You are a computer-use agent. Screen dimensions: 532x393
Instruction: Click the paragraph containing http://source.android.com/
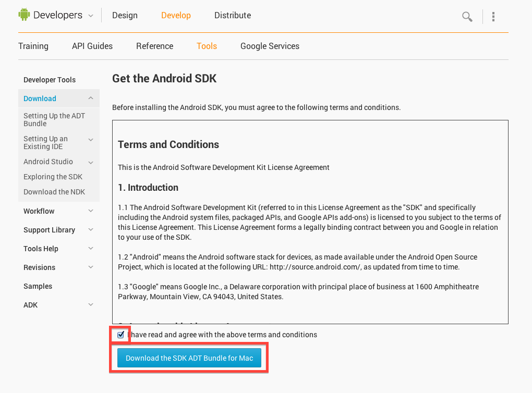coord(297,262)
